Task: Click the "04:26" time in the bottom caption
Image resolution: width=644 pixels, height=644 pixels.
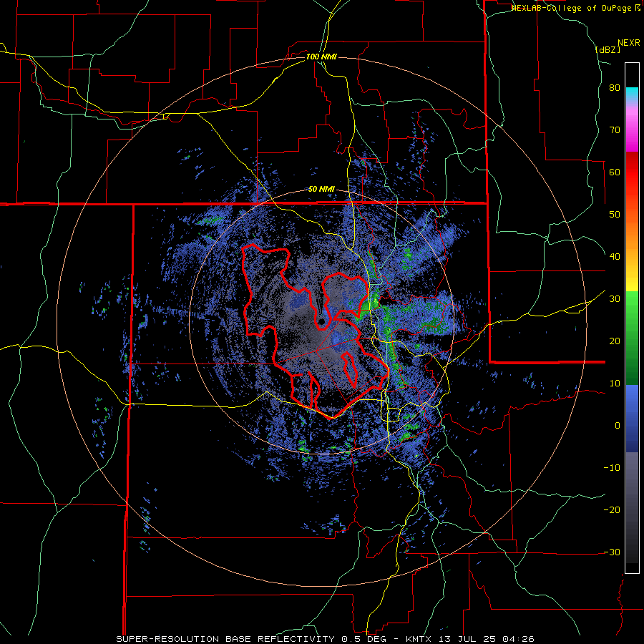Action: [517, 639]
